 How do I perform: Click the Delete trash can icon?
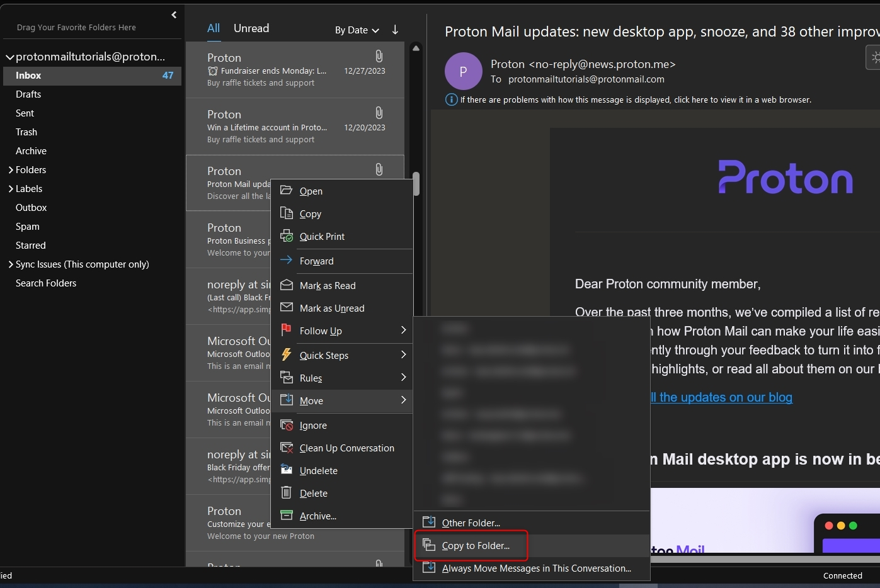(286, 492)
